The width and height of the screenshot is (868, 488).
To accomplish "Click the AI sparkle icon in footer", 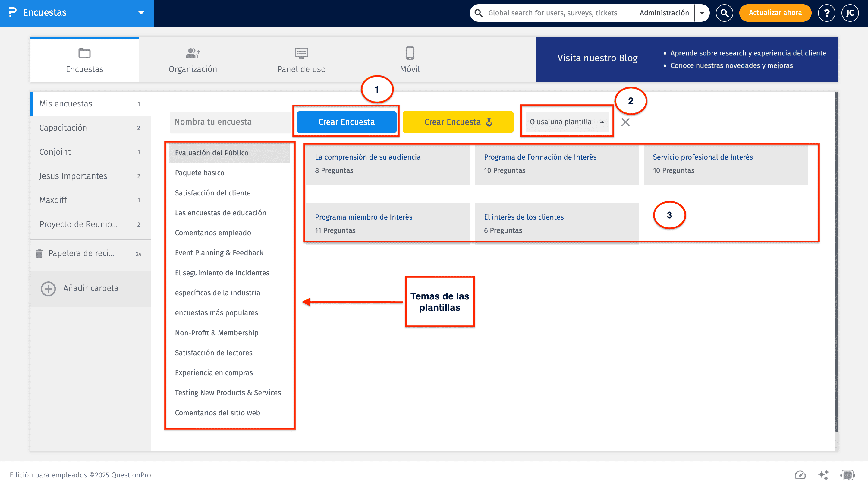I will 823,475.
